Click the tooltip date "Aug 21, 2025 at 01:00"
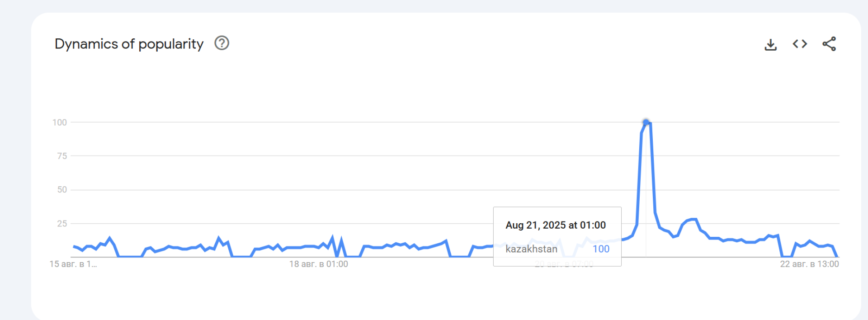The image size is (868, 320). tap(556, 225)
